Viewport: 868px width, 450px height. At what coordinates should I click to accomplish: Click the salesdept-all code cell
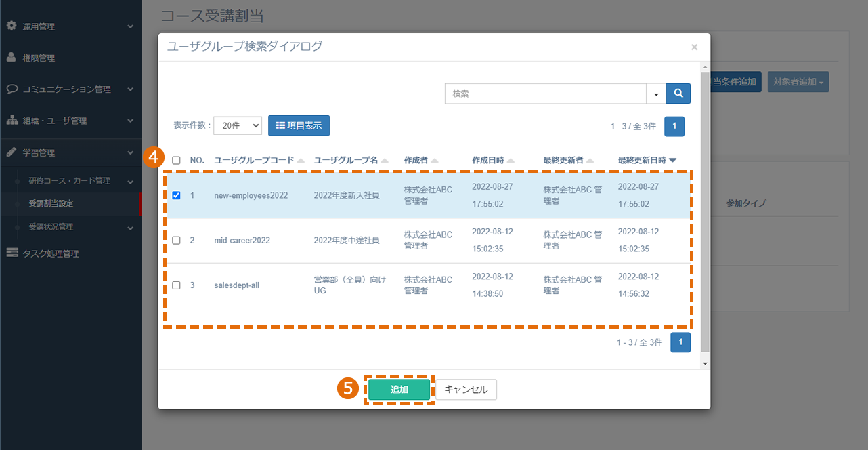[x=236, y=285]
